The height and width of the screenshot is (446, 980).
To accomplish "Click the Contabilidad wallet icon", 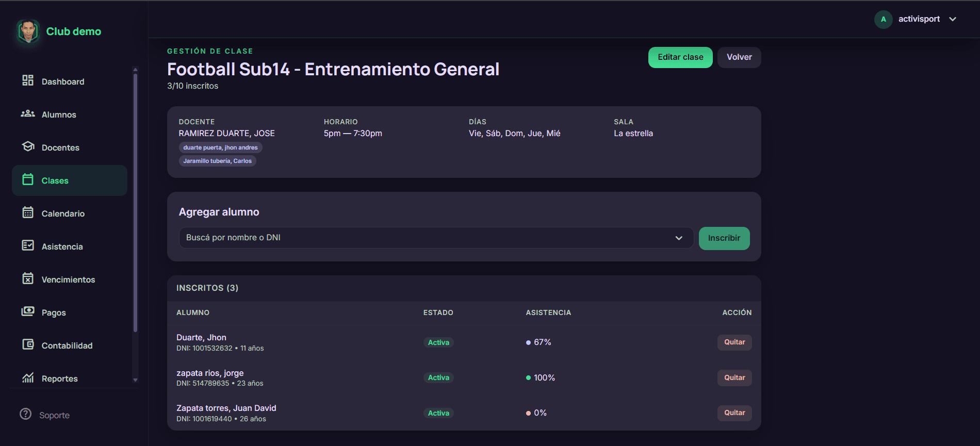I will [x=28, y=344].
